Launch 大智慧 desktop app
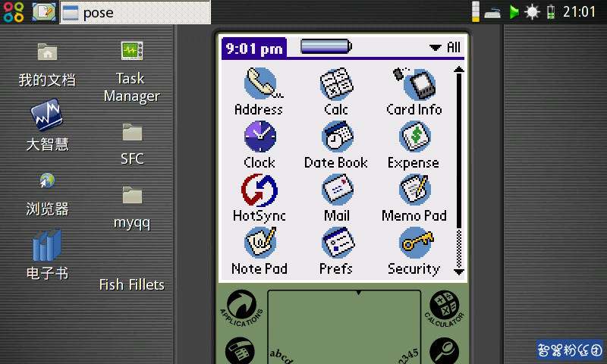607x364 pixels. coord(47,125)
